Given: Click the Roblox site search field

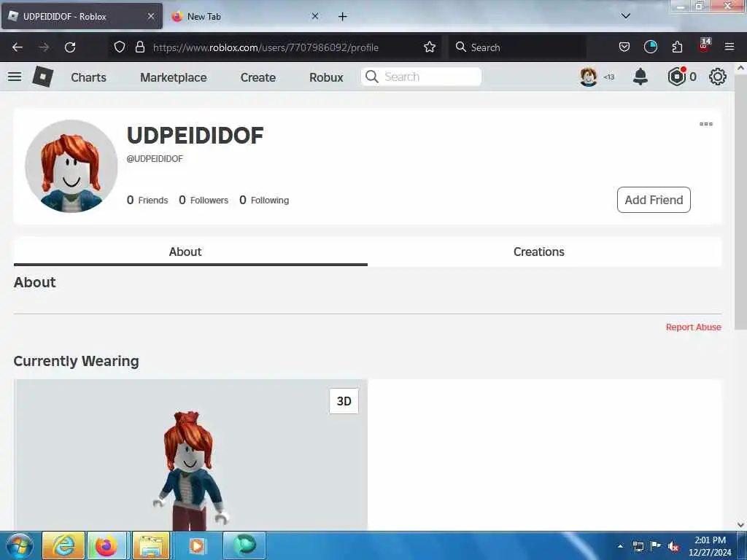Looking at the screenshot, I should coord(421,77).
